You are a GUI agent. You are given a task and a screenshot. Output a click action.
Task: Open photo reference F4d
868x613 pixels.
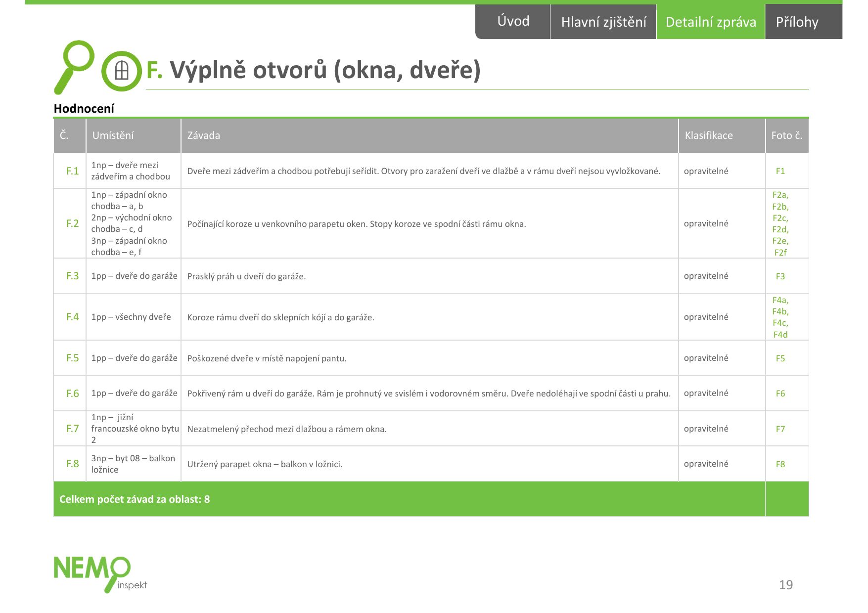point(780,335)
